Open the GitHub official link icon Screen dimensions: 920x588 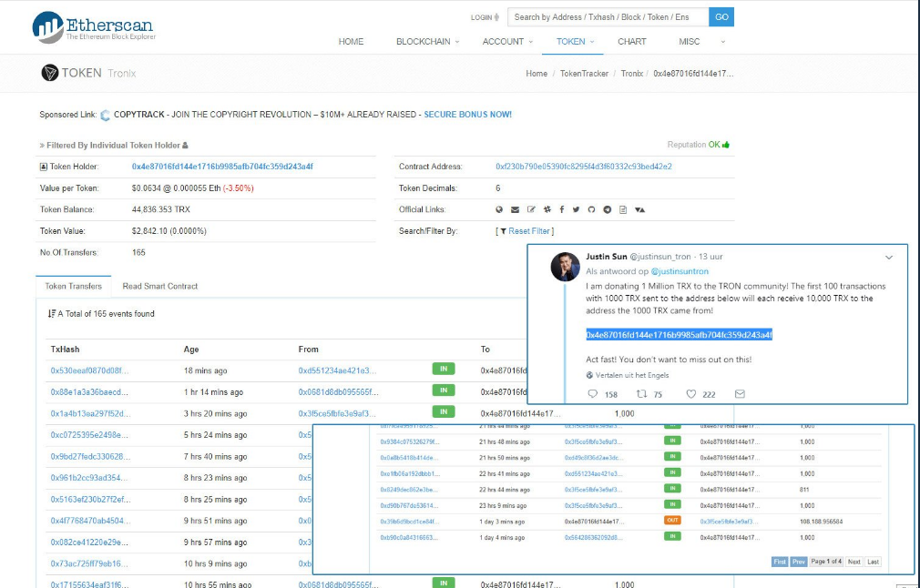[591, 209]
